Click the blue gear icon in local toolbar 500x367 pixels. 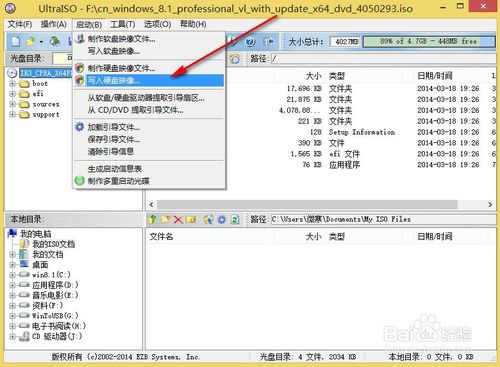click(221, 219)
